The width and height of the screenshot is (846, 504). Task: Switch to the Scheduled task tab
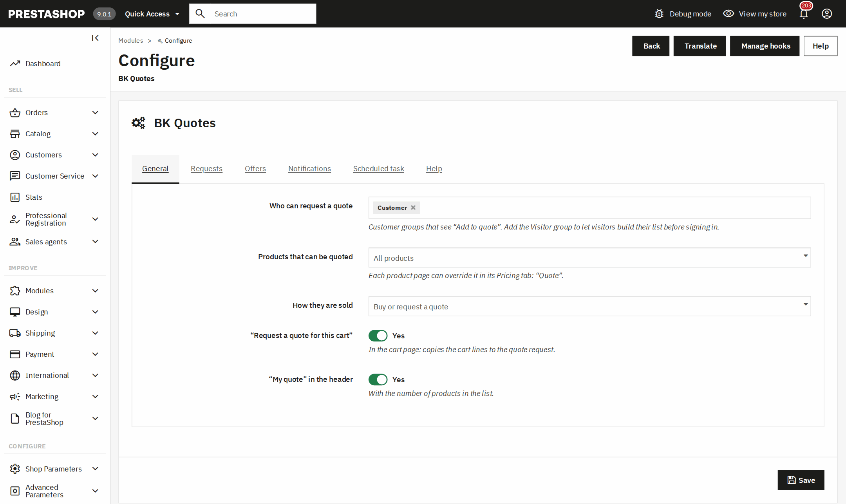pos(378,169)
